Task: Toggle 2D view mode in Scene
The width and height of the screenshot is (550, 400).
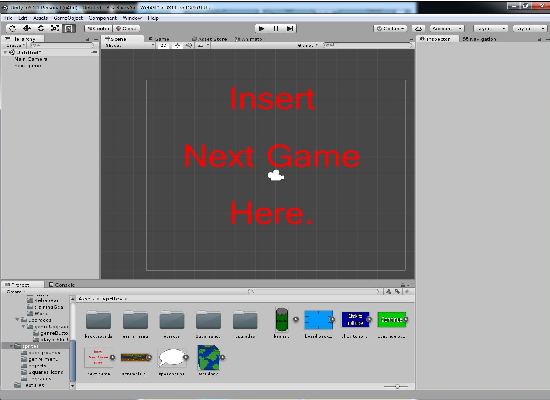Action: point(163,46)
